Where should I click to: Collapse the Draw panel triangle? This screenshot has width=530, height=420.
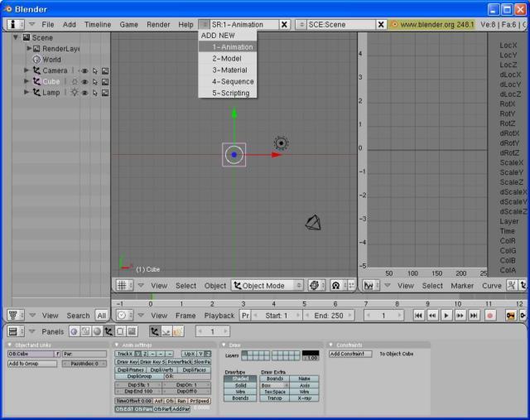(x=224, y=345)
